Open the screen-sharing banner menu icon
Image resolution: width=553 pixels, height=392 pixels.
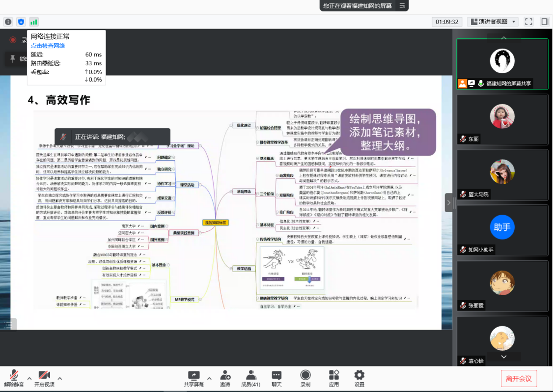pyautogui.click(x=402, y=6)
